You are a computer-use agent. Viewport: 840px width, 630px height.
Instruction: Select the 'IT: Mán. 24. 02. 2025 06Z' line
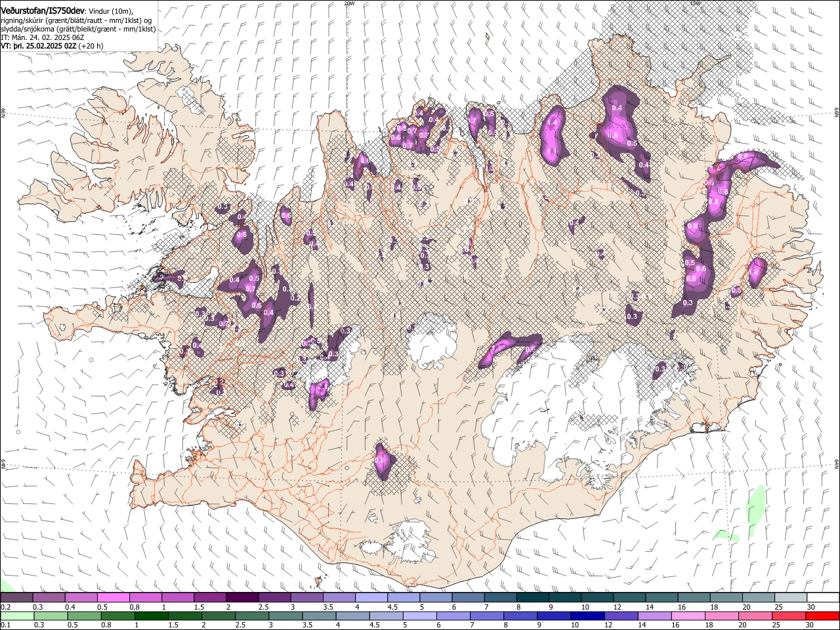(x=43, y=37)
